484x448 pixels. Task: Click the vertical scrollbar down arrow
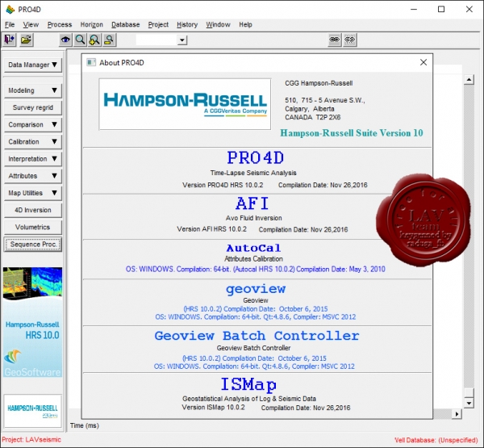tap(469, 403)
